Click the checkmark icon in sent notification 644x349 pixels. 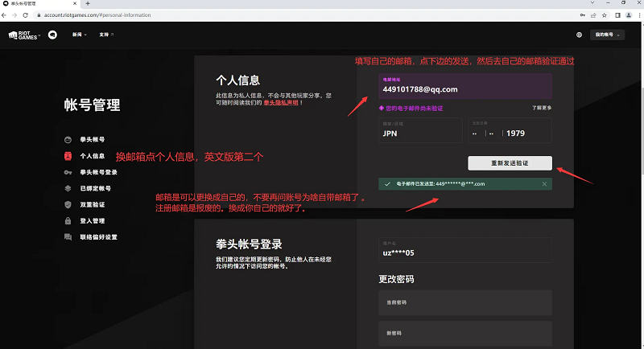click(x=387, y=184)
